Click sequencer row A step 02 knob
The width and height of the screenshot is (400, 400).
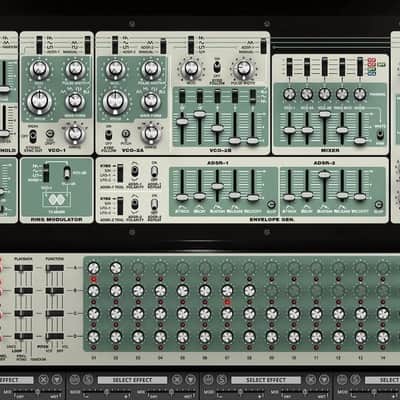tap(116, 268)
